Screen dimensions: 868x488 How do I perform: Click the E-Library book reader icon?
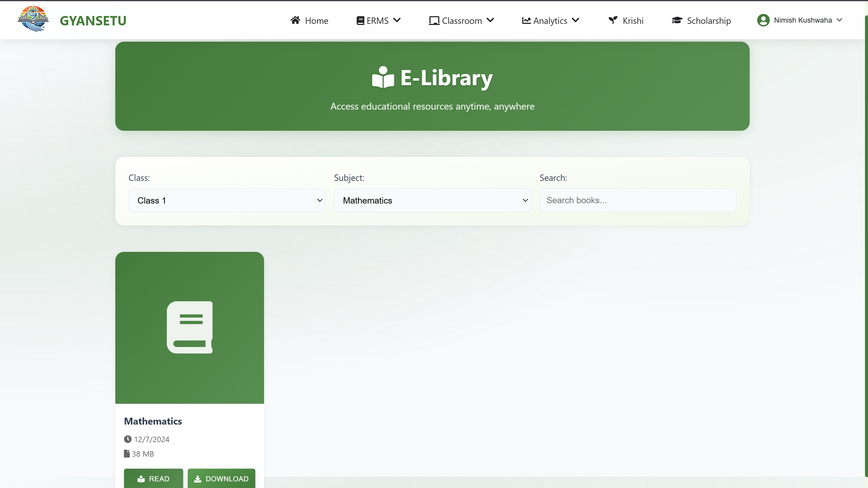point(383,78)
